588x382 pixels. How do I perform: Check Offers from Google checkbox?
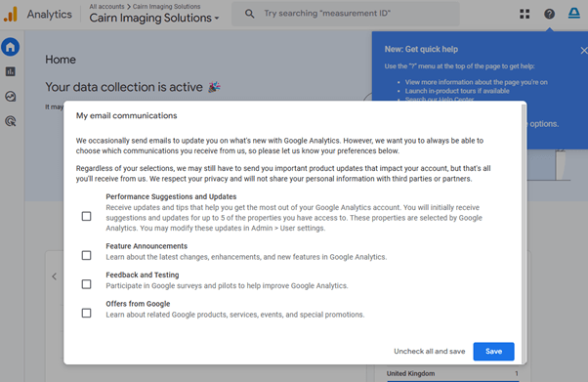coord(86,313)
